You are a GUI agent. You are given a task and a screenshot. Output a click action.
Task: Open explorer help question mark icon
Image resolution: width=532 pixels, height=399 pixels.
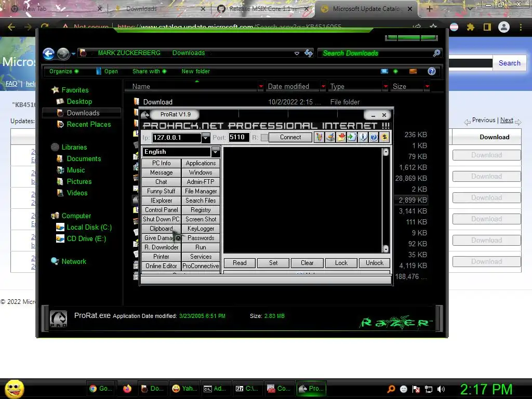tap(432, 71)
